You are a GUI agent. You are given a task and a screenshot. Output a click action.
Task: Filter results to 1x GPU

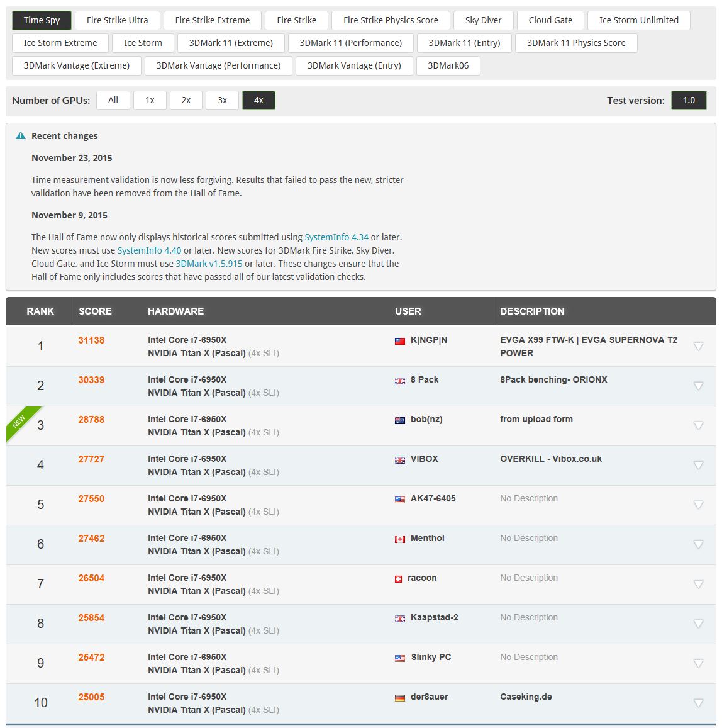tap(150, 100)
